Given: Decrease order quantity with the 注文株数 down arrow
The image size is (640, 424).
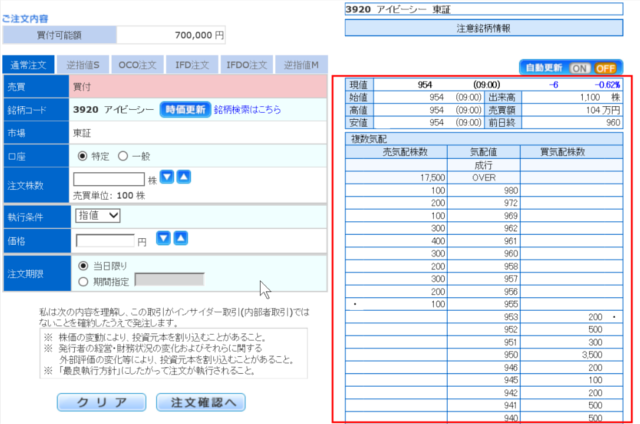Looking at the screenshot, I should (167, 177).
